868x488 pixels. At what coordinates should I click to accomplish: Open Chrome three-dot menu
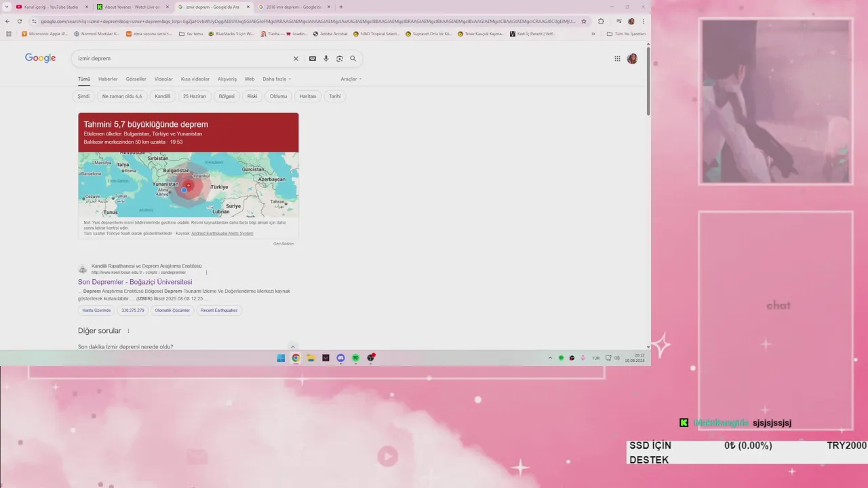point(644,21)
